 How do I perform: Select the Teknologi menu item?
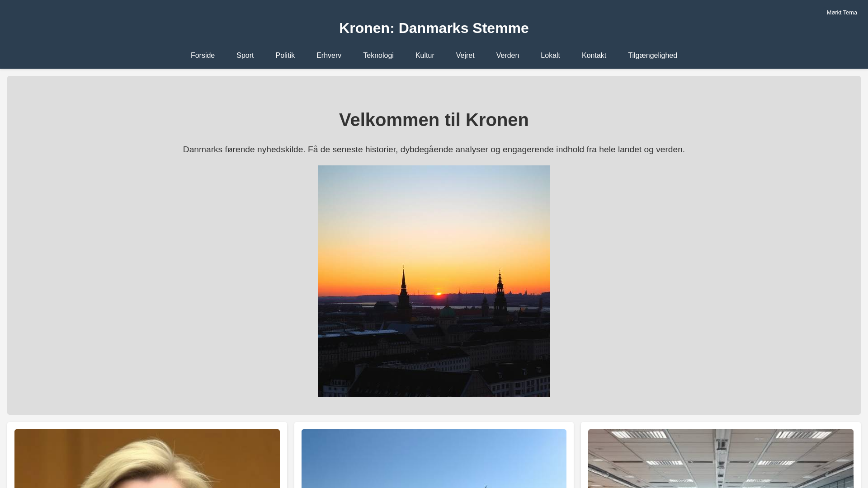pos(378,56)
